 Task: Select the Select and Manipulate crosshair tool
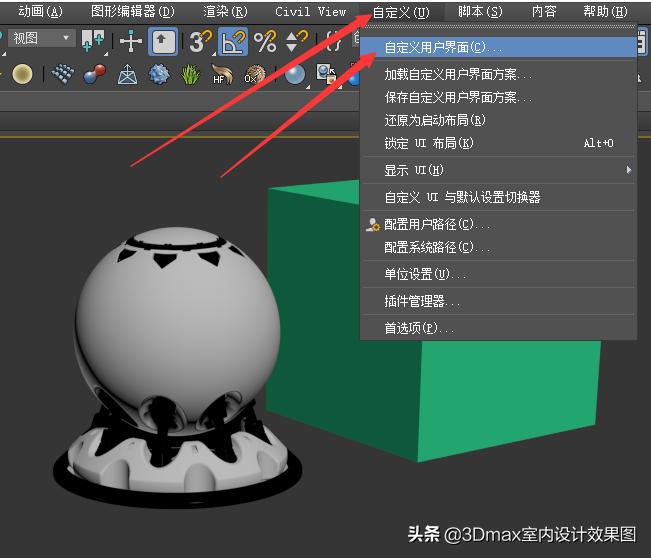point(131,41)
